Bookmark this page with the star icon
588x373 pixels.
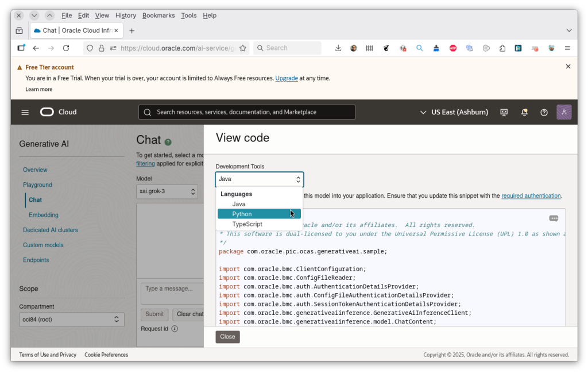tap(243, 48)
